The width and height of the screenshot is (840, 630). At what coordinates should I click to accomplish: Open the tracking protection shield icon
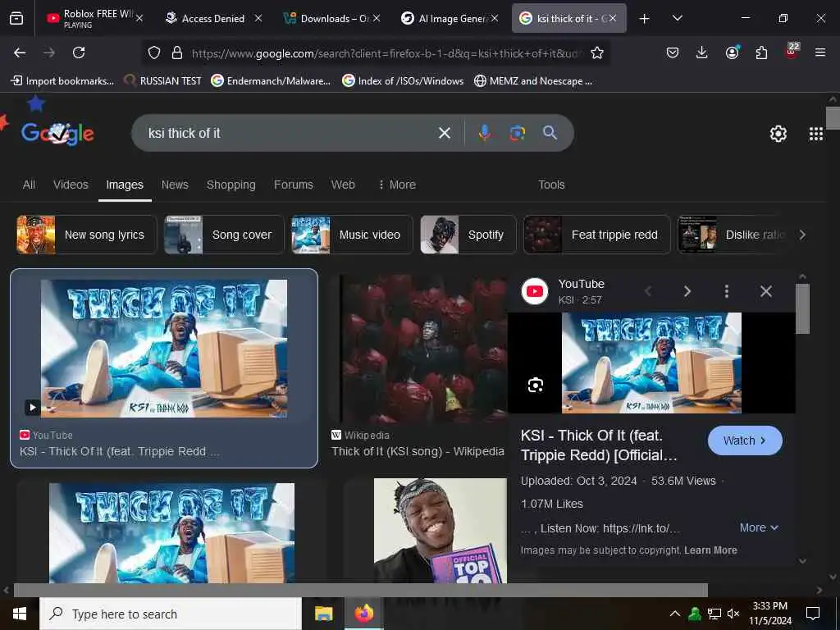point(154,52)
